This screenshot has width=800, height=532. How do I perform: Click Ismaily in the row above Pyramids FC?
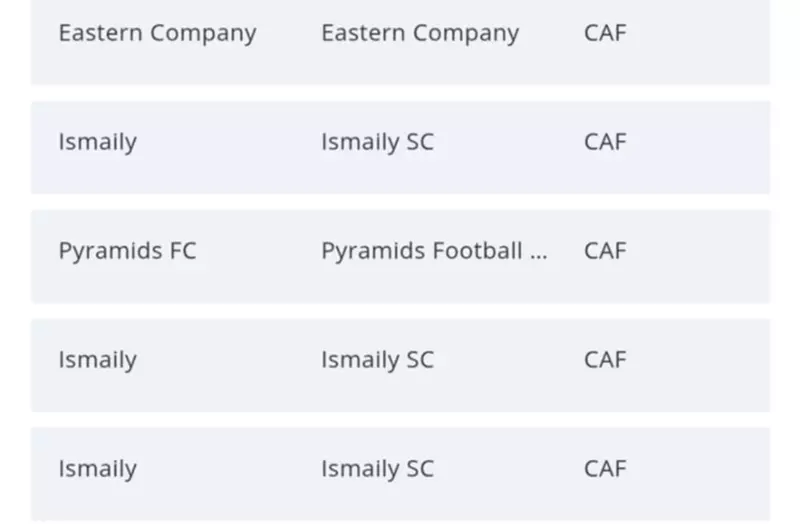[x=97, y=142]
